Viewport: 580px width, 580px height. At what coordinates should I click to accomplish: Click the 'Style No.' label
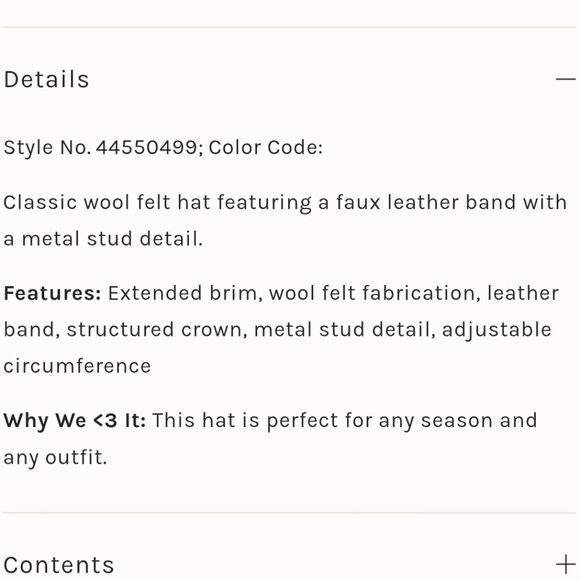pos(47,147)
